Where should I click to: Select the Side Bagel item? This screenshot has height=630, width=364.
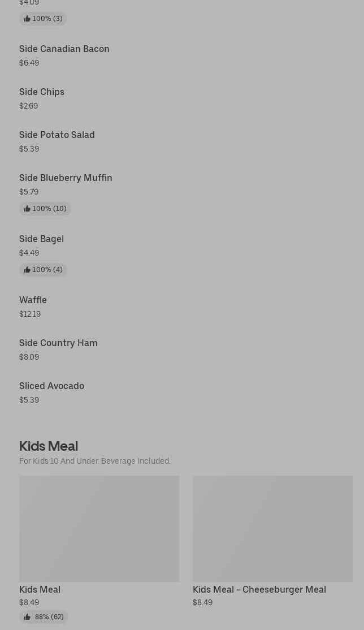[41, 239]
